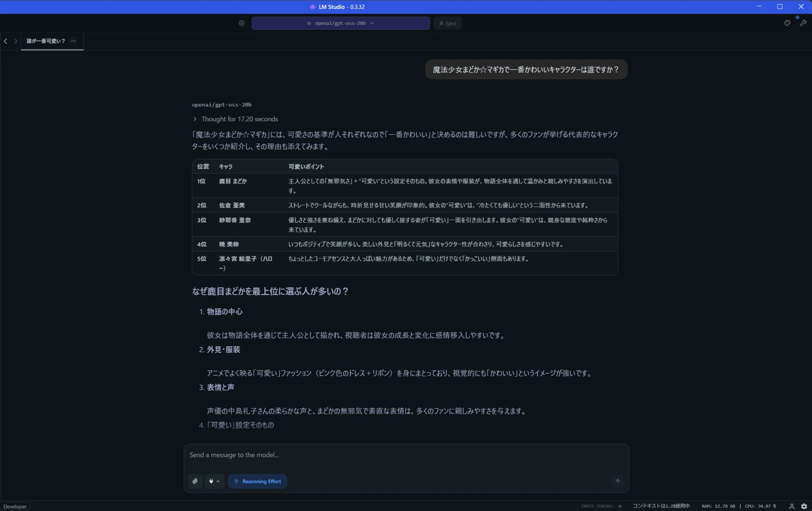Click the 'Send a message to the model' field

pos(406,455)
